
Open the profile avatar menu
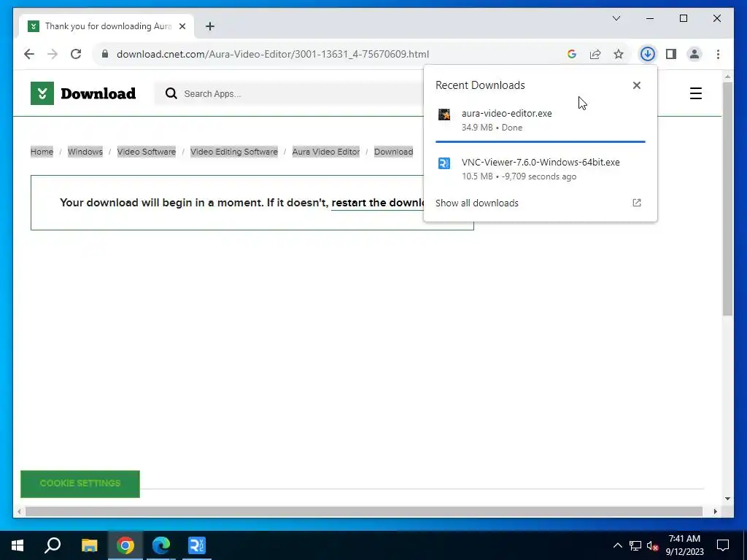[x=694, y=54]
